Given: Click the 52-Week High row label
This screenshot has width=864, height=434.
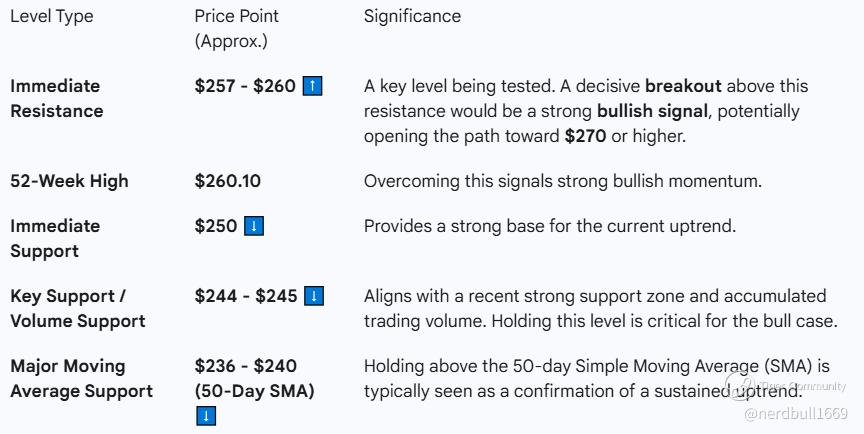Looking at the screenshot, I should click(69, 181).
